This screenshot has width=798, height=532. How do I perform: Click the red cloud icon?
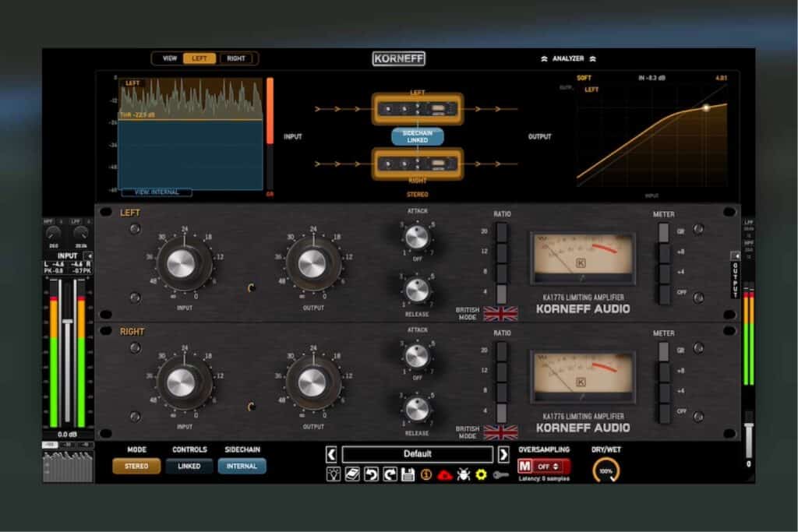[445, 475]
